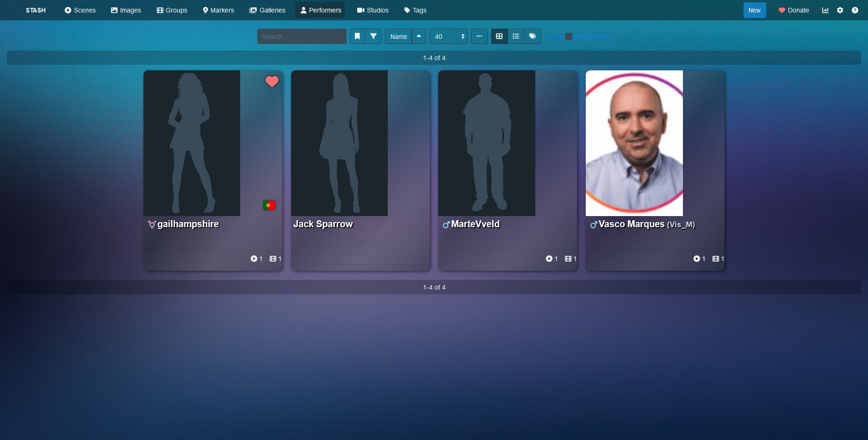Click the New button
Viewport: 868px width, 440px height.
click(x=755, y=10)
